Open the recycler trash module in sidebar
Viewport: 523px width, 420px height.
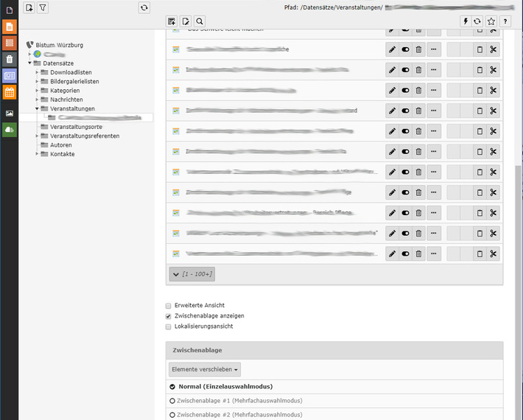pyautogui.click(x=10, y=60)
